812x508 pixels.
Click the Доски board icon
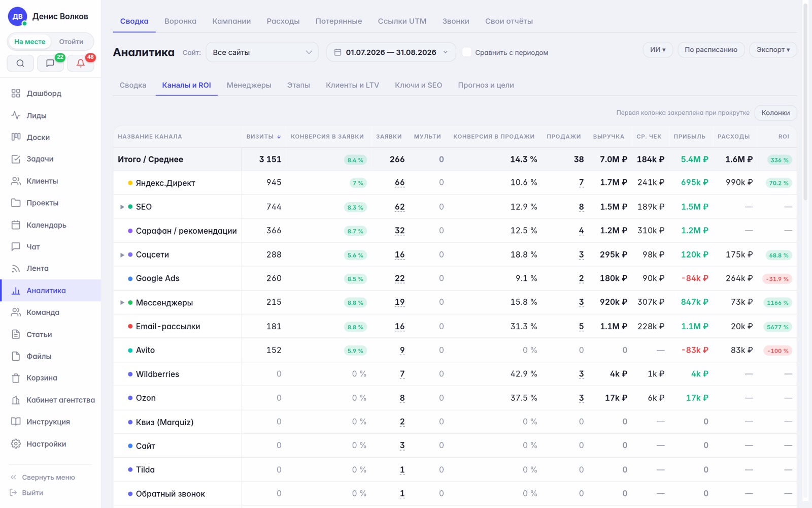[x=16, y=137]
